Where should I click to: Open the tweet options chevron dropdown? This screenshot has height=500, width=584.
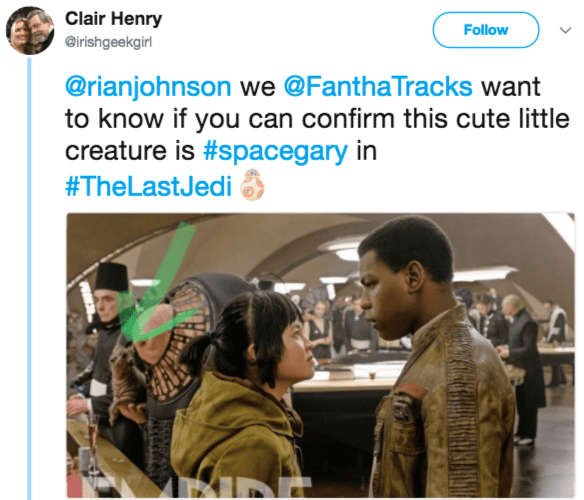coord(565,30)
